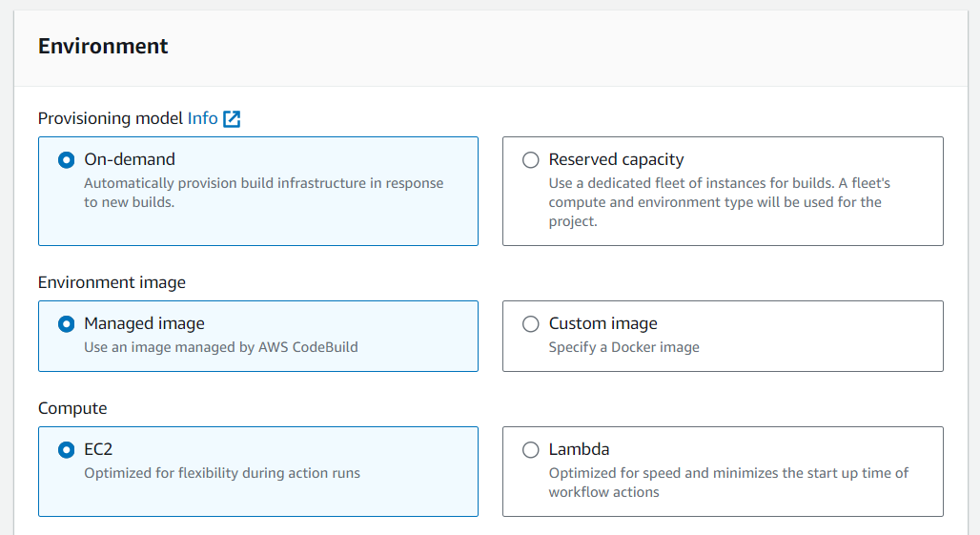The width and height of the screenshot is (980, 535).
Task: Choose the Managed image radio button
Action: [x=66, y=324]
